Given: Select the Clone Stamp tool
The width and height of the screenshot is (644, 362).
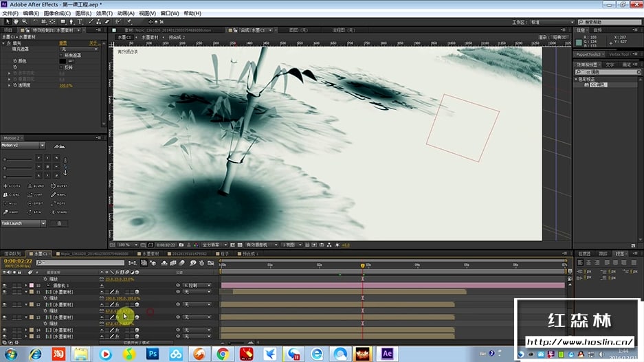Looking at the screenshot, I should pyautogui.click(x=99, y=21).
